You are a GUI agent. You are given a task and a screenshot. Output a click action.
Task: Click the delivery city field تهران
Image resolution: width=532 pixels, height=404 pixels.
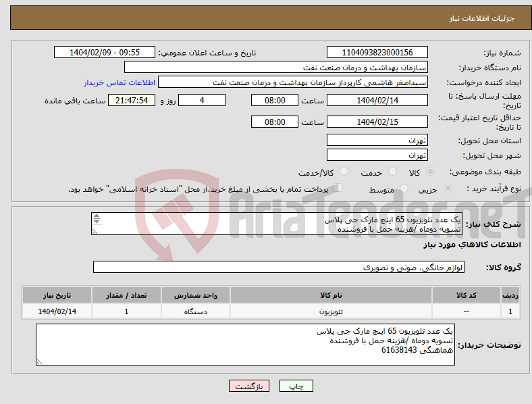[x=377, y=155]
